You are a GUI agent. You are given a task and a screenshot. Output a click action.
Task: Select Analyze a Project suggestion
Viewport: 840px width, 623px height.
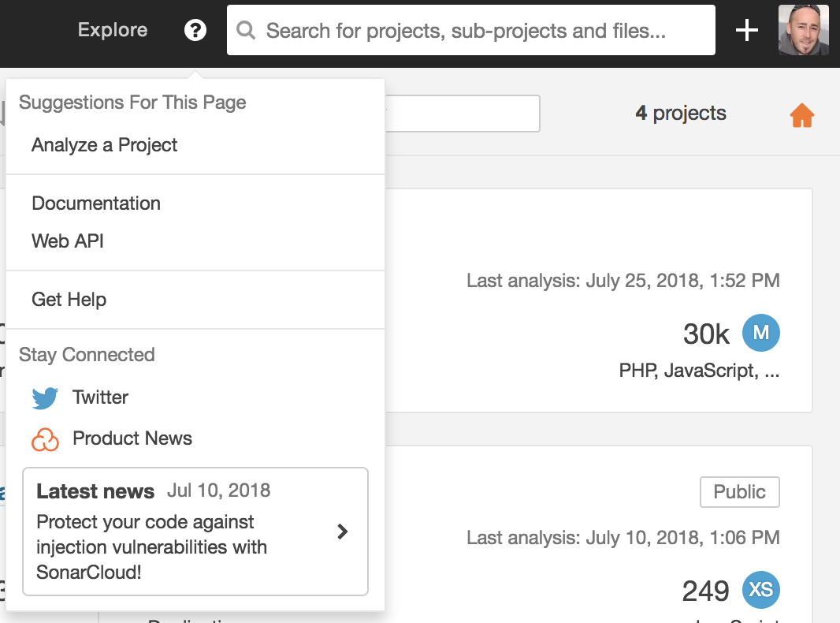105,145
